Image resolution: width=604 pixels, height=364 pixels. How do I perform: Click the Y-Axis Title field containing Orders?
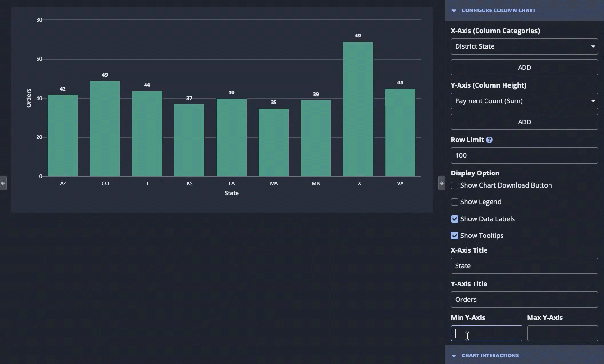[x=524, y=300]
